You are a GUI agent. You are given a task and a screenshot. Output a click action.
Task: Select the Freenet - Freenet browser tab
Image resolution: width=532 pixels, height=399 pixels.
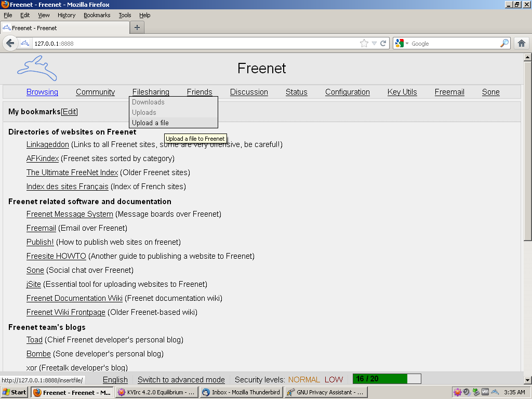pos(65,28)
